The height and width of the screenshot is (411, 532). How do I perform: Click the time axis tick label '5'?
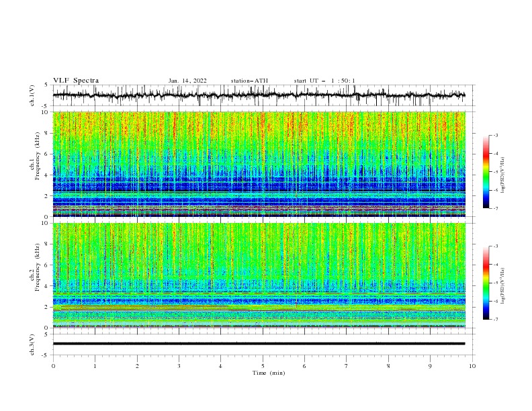pos(263,366)
